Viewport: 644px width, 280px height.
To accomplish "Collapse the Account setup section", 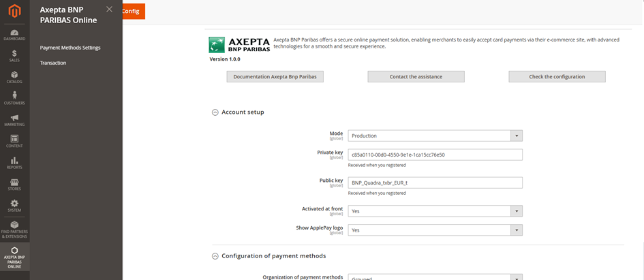I will (x=215, y=112).
